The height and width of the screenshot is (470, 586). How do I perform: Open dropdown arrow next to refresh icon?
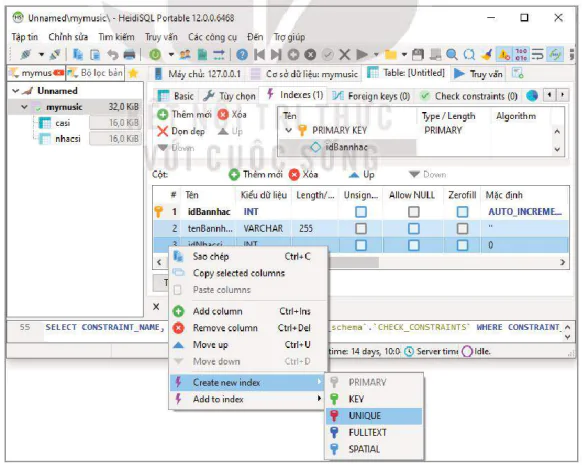tap(171, 55)
